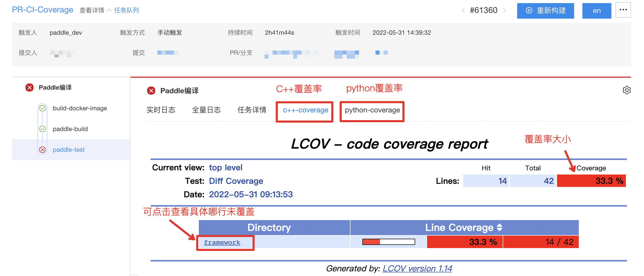
Task: Click the green success icon of paddle-build
Action: point(42,129)
